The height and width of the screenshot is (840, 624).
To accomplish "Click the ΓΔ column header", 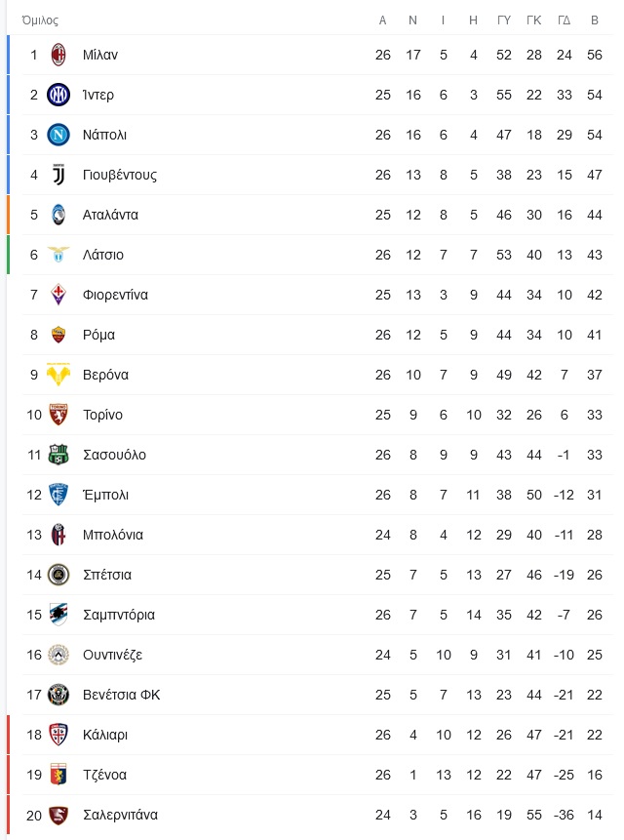I will pyautogui.click(x=565, y=20).
